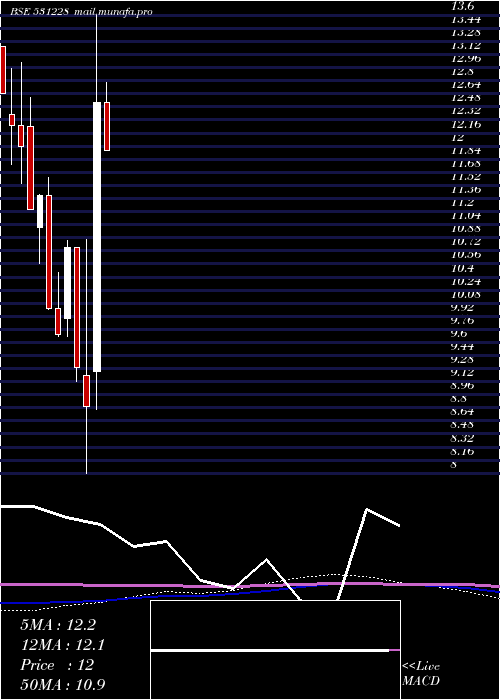This screenshot has width=500, height=700.
Task: Click the <<Live MACD label
Action: (x=421, y=673)
